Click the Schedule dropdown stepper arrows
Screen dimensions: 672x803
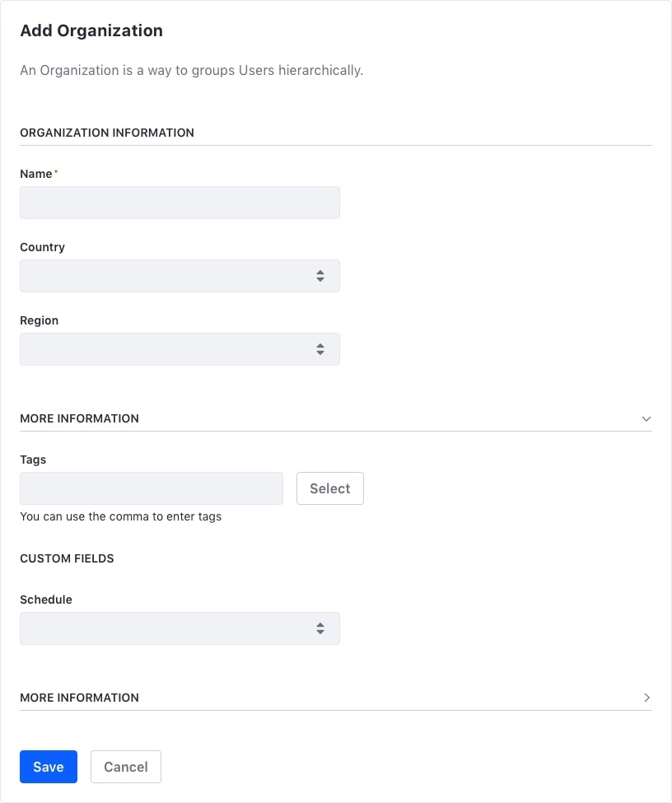(x=320, y=628)
